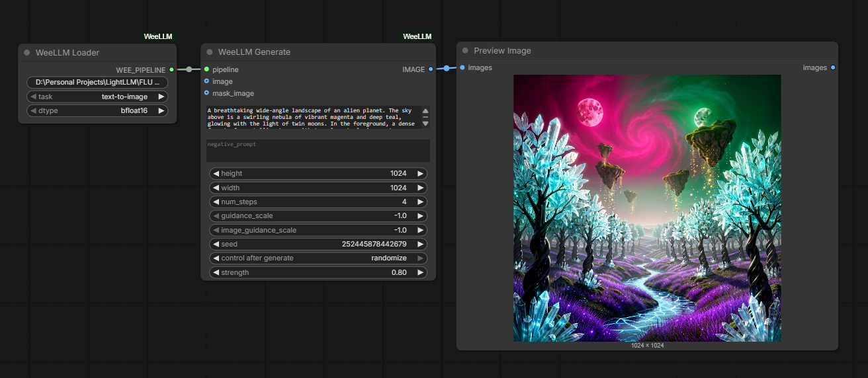Click the images input socket on Preview Image

pos(462,67)
